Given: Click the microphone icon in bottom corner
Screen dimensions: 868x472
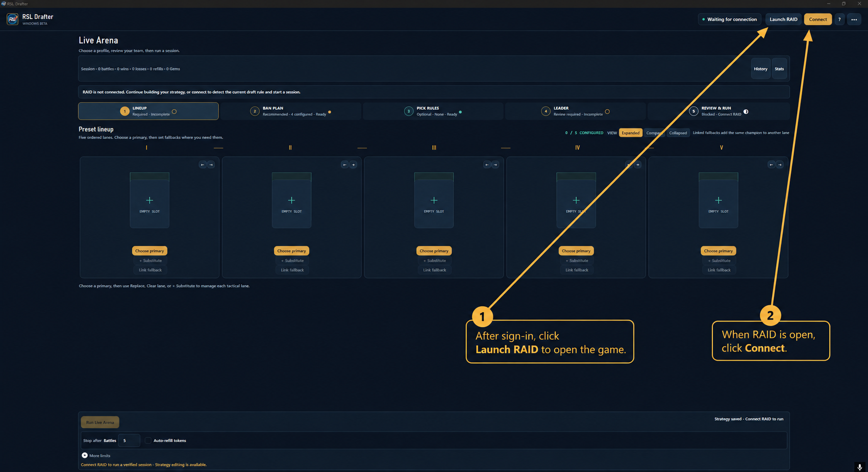Looking at the screenshot, I should [860, 467].
